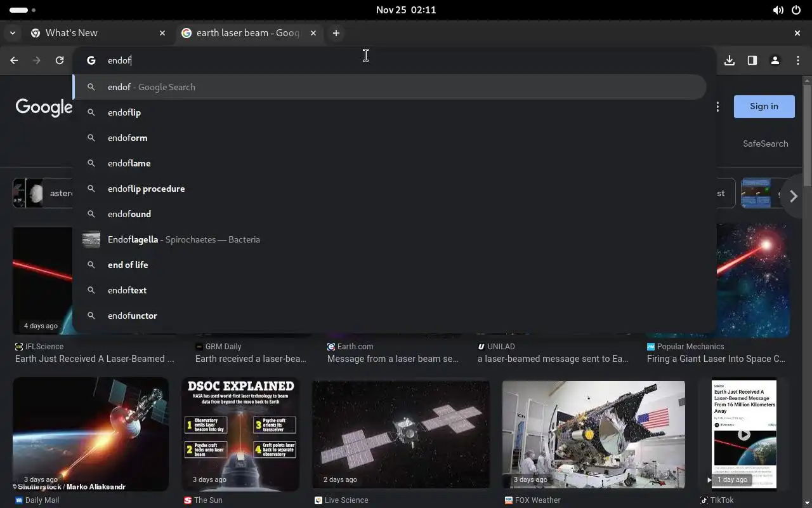
Task: Show more filter chips with right chevron
Action: tap(793, 196)
